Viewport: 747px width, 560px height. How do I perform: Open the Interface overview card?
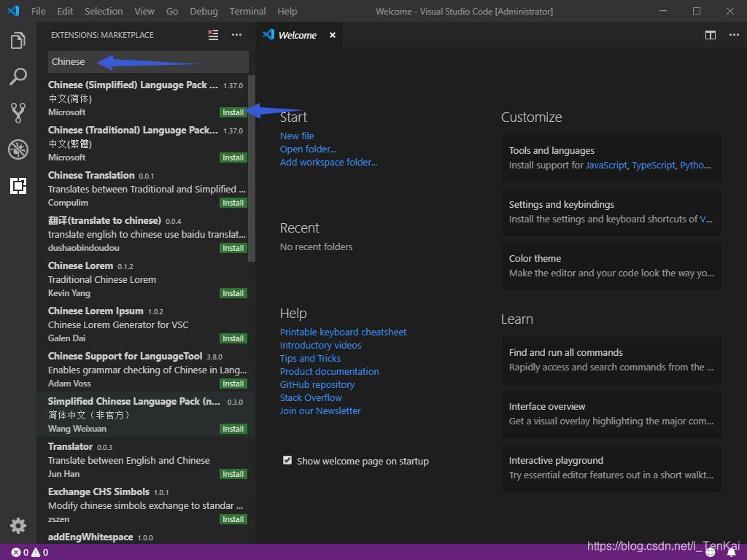[611, 414]
